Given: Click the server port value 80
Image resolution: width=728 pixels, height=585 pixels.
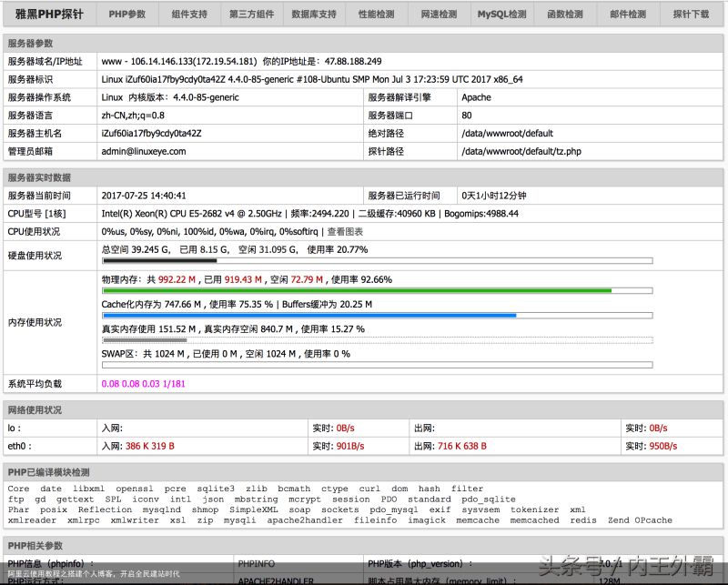Looking at the screenshot, I should 467,116.
